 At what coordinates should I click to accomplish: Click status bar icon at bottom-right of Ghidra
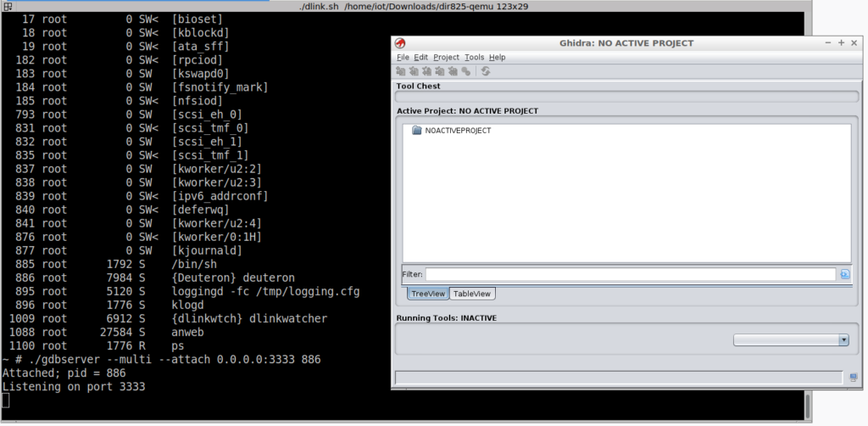click(x=849, y=377)
